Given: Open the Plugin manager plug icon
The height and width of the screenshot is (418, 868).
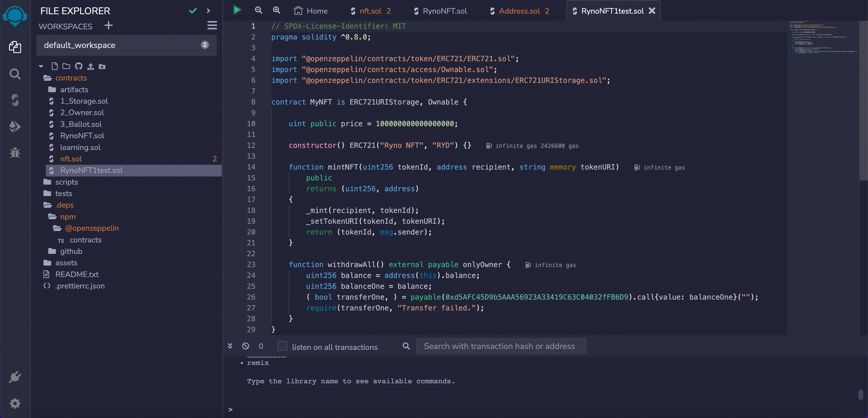Looking at the screenshot, I should point(15,377).
